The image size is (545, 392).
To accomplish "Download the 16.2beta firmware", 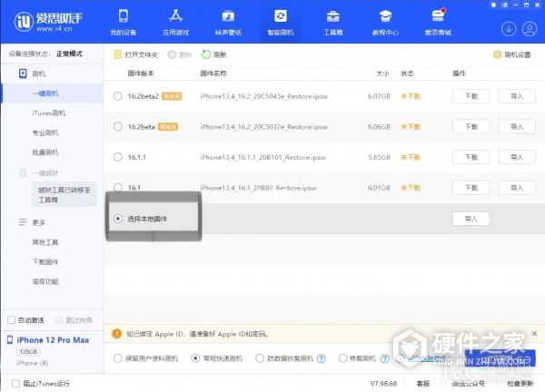I will (x=471, y=127).
